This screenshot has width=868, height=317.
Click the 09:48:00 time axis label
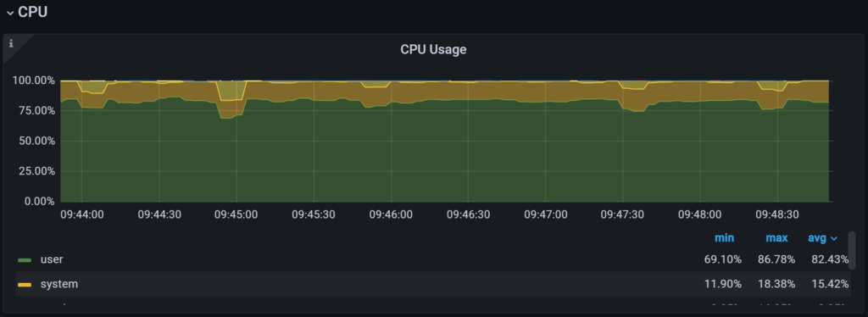(x=700, y=214)
